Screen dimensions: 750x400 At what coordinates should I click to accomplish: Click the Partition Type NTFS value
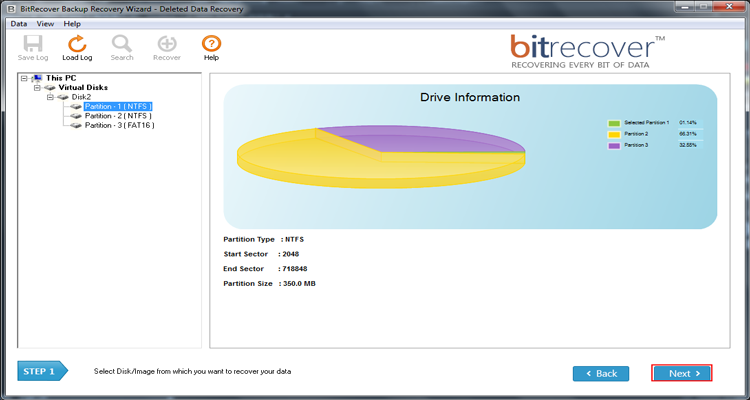click(x=294, y=239)
